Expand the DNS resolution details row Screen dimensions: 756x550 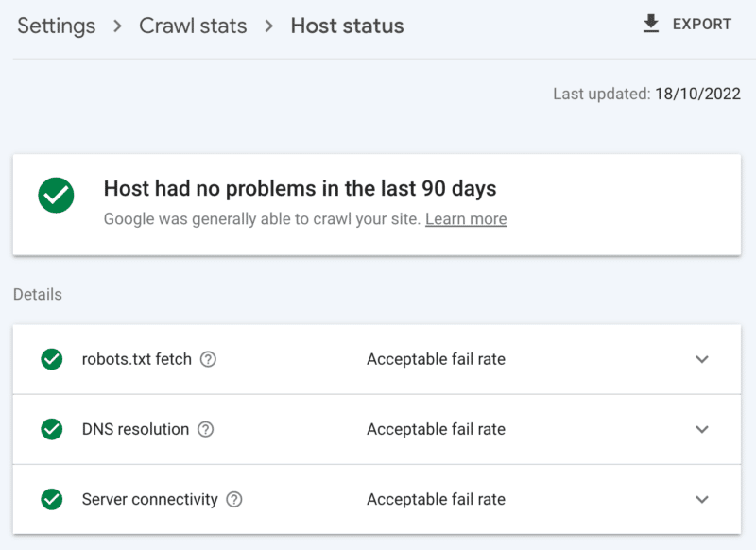click(702, 429)
